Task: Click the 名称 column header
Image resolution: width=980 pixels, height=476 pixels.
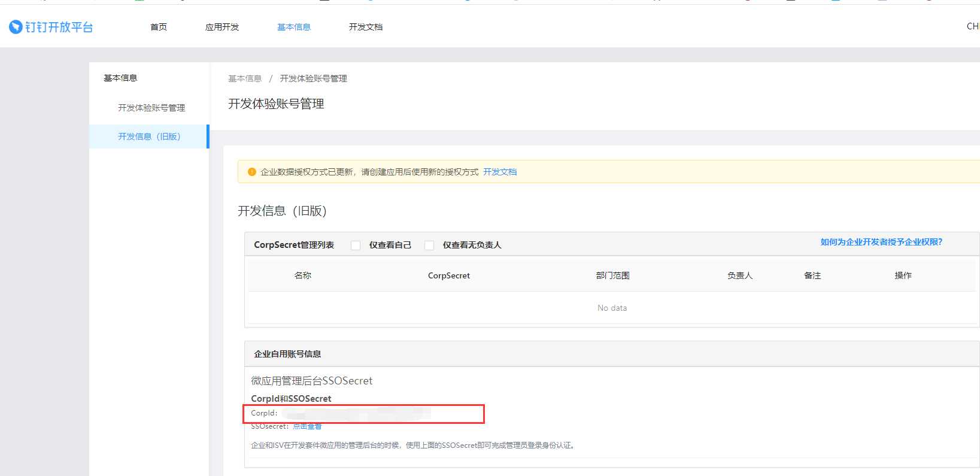Action: point(303,275)
